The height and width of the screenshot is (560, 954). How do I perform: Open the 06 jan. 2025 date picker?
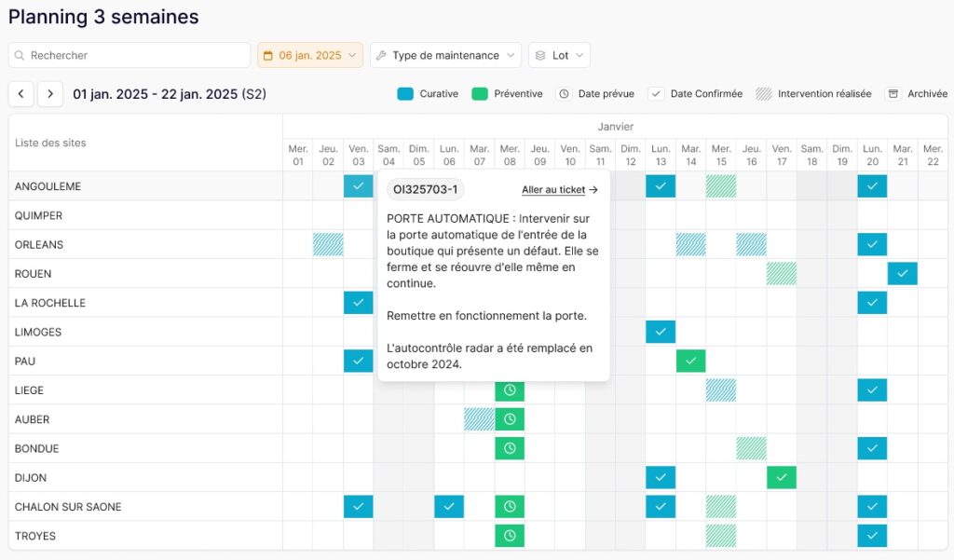click(x=310, y=55)
